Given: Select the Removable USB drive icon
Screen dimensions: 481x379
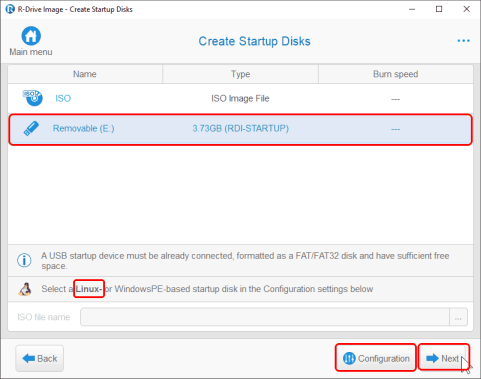Looking at the screenshot, I should (x=31, y=129).
